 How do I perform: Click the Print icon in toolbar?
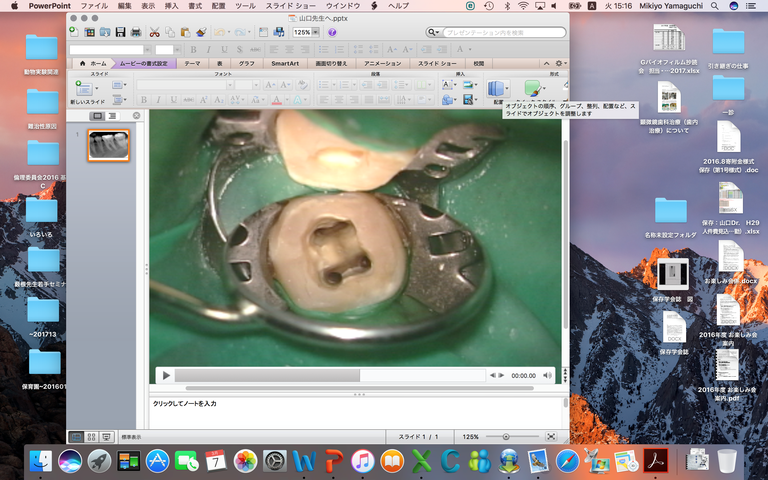(135, 32)
